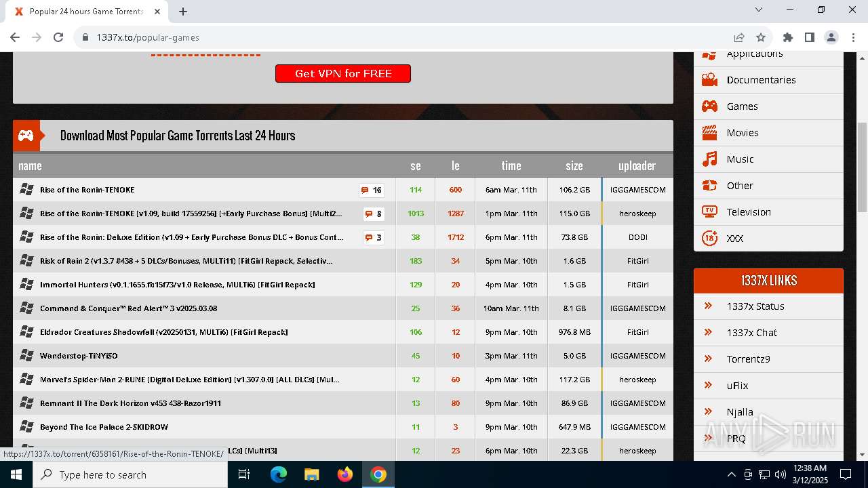The width and height of the screenshot is (868, 488).
Task: Click the Games controller icon in sidebar
Action: pos(709,106)
